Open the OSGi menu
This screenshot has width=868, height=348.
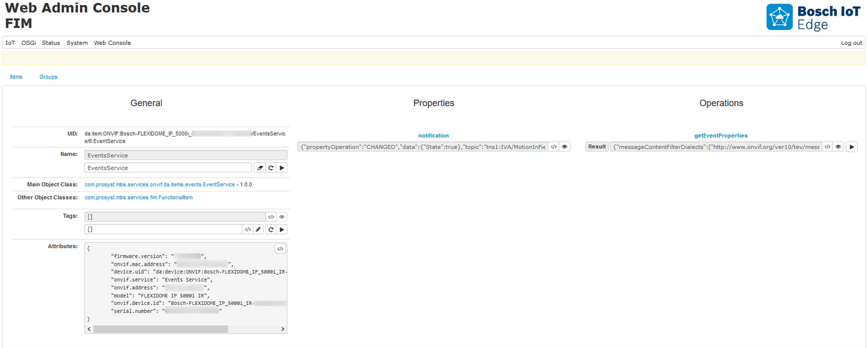pos(29,43)
